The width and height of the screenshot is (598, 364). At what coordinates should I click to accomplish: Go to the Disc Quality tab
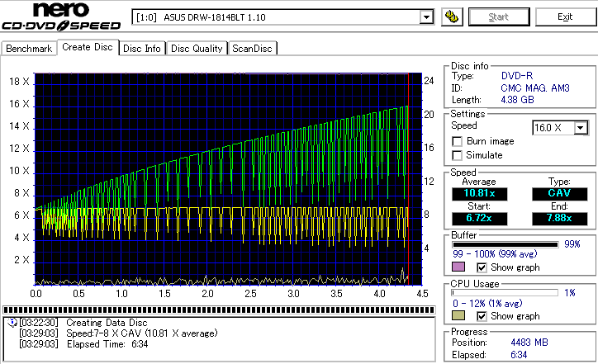(x=197, y=49)
